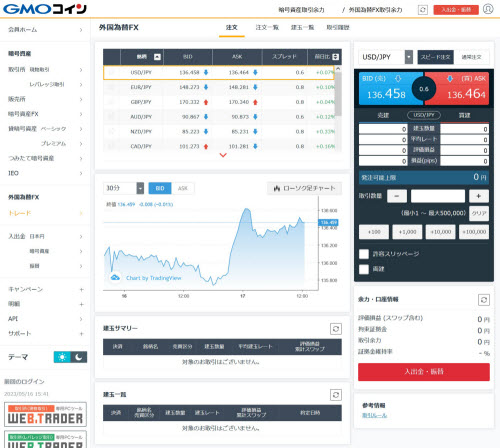The image size is (500, 448).
Task: Select the dark theme moon icon
Action: point(79,357)
